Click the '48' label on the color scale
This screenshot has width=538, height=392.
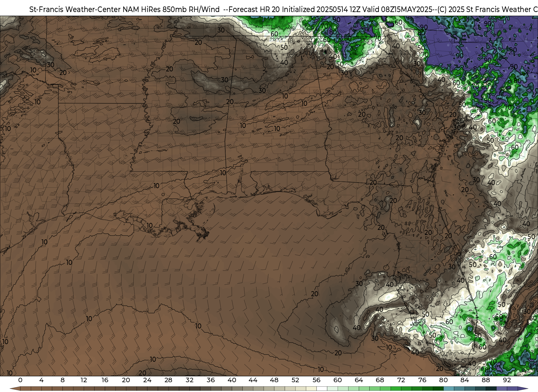(x=274, y=380)
